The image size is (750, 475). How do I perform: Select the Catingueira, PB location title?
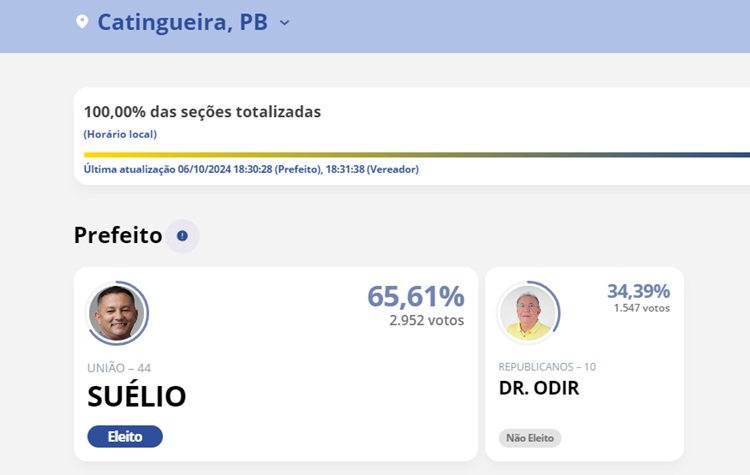coord(182,22)
